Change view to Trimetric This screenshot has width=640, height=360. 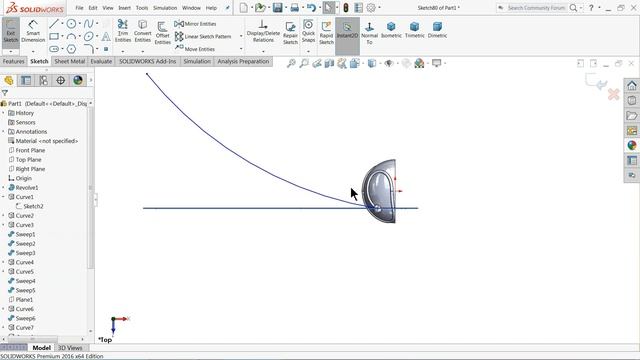[414, 30]
